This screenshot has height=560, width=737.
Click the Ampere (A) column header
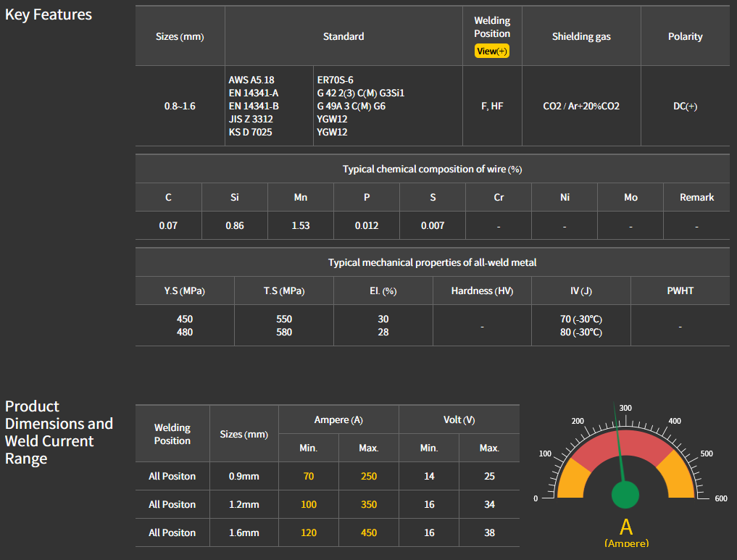tap(338, 420)
